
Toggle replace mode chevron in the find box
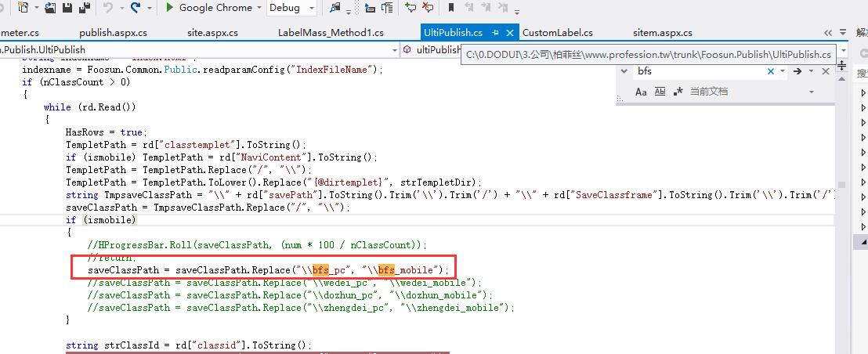tap(624, 70)
